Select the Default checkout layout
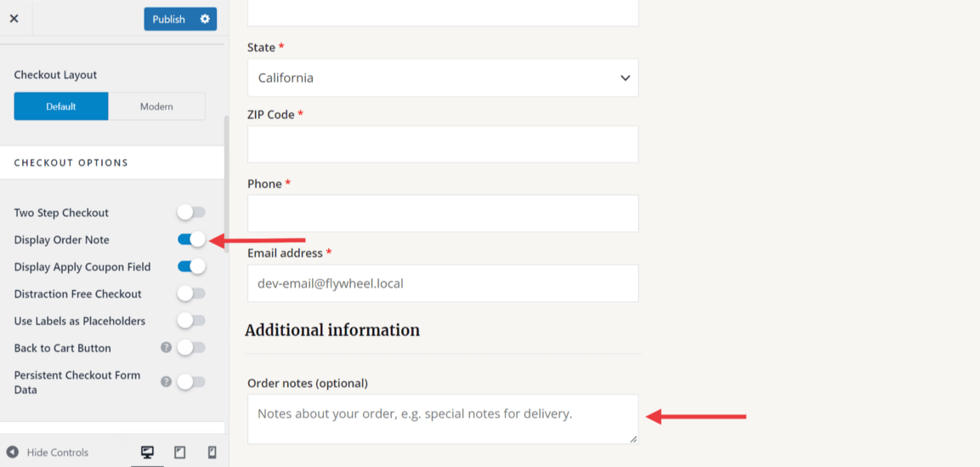Image resolution: width=980 pixels, height=467 pixels. (61, 106)
